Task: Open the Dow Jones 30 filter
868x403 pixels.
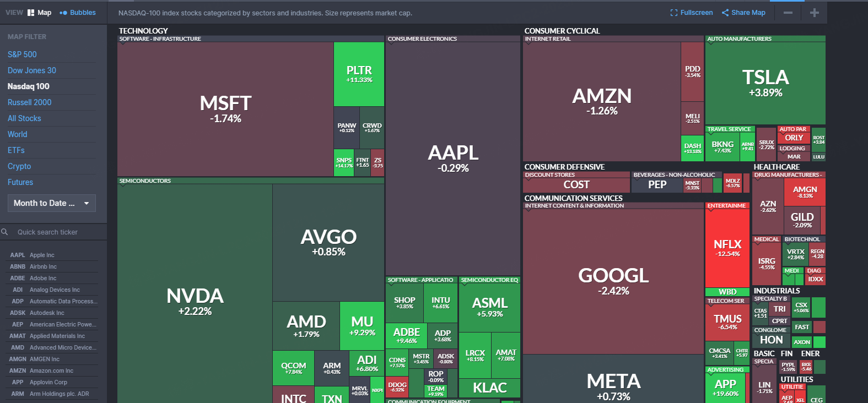Action: [32, 70]
